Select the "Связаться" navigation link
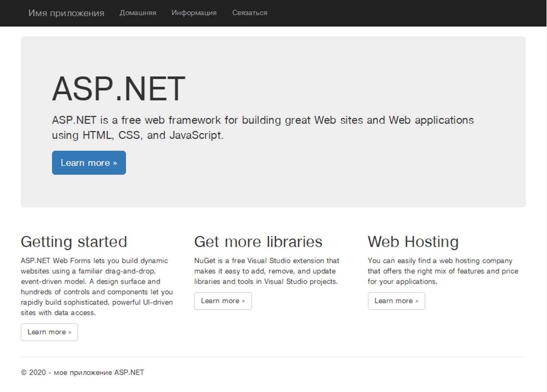 250,13
